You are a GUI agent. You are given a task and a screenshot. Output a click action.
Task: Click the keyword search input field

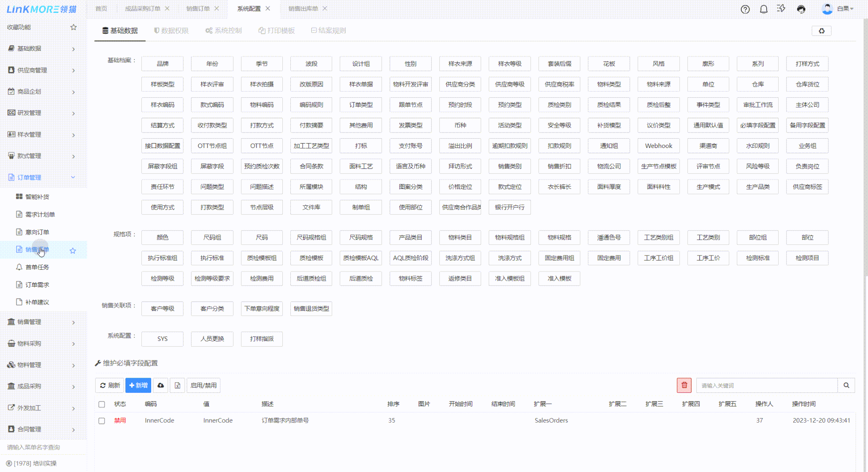[x=767, y=385]
